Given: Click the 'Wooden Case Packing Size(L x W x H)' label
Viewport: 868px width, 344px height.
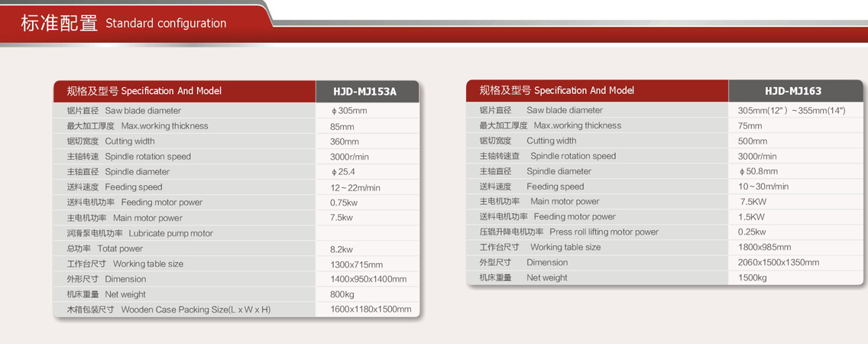Looking at the screenshot, I should [x=196, y=310].
